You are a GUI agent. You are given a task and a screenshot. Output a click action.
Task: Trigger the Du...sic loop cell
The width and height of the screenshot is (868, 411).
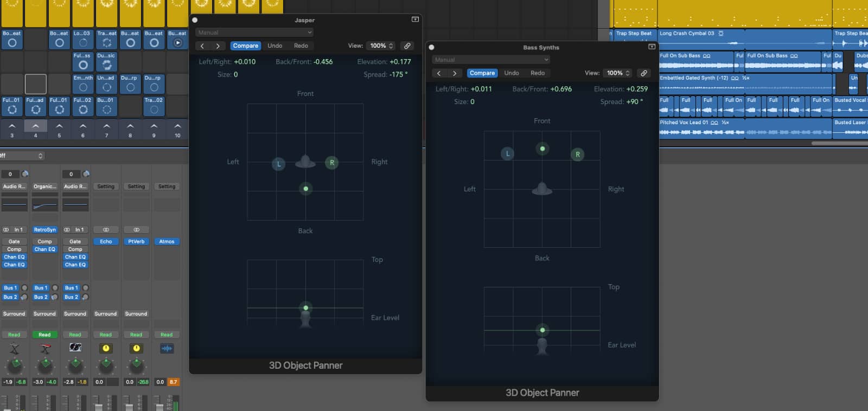point(107,62)
